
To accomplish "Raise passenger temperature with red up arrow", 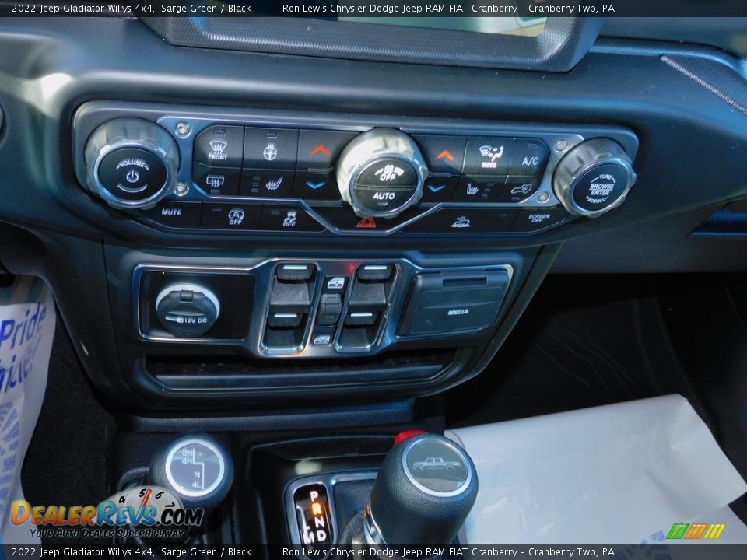I will [x=443, y=155].
